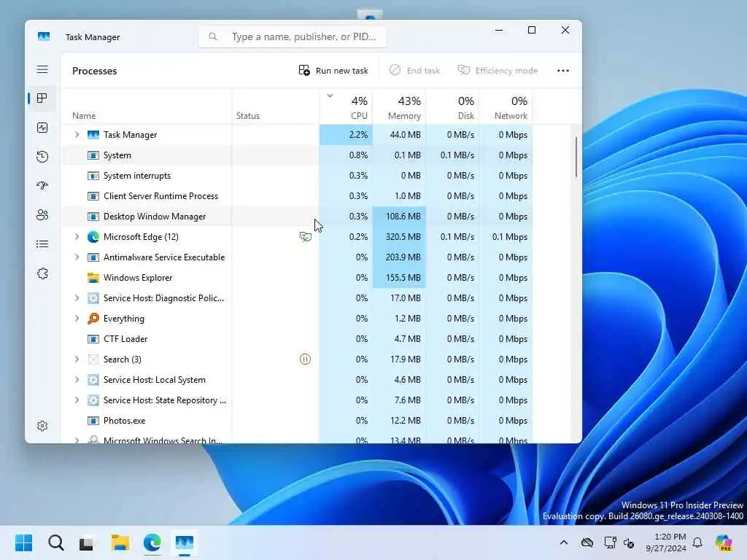This screenshot has width=747, height=560.
Task: Open the App history page in sidebar
Action: [42, 157]
